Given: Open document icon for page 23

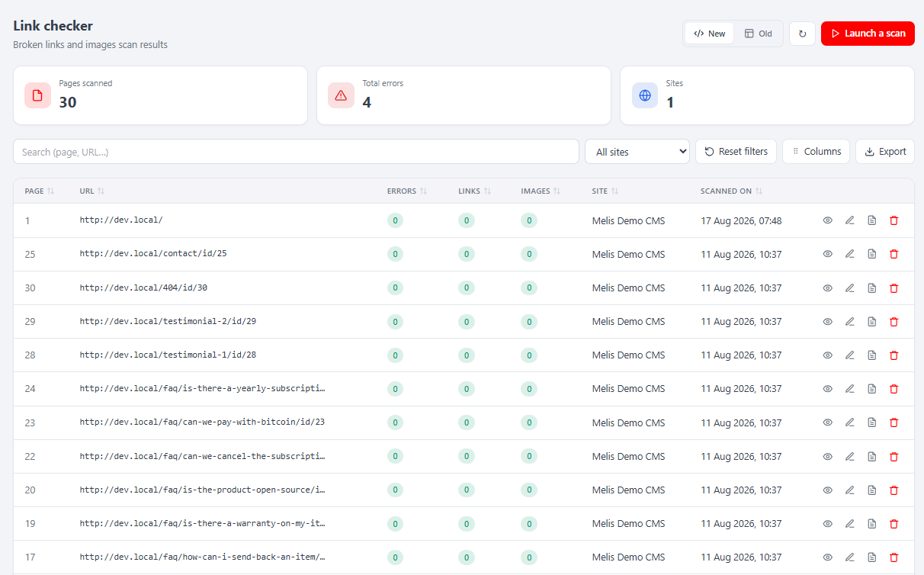Looking at the screenshot, I should click(872, 422).
